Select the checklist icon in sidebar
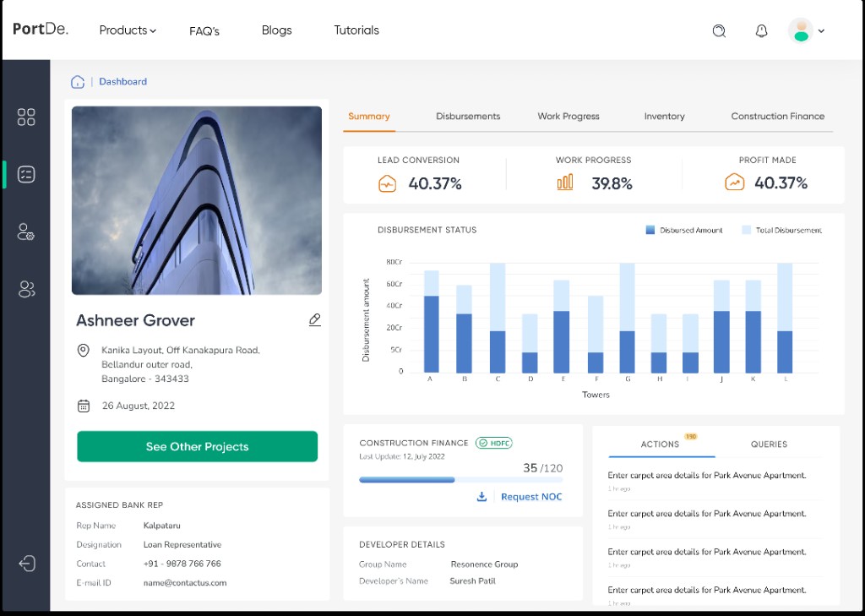This screenshot has height=616, width=865. [26, 174]
